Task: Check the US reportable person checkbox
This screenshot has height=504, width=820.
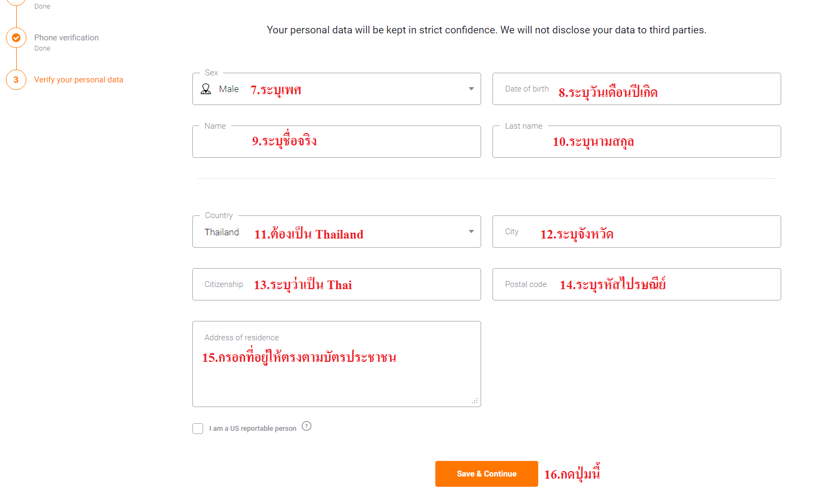Action: point(198,429)
